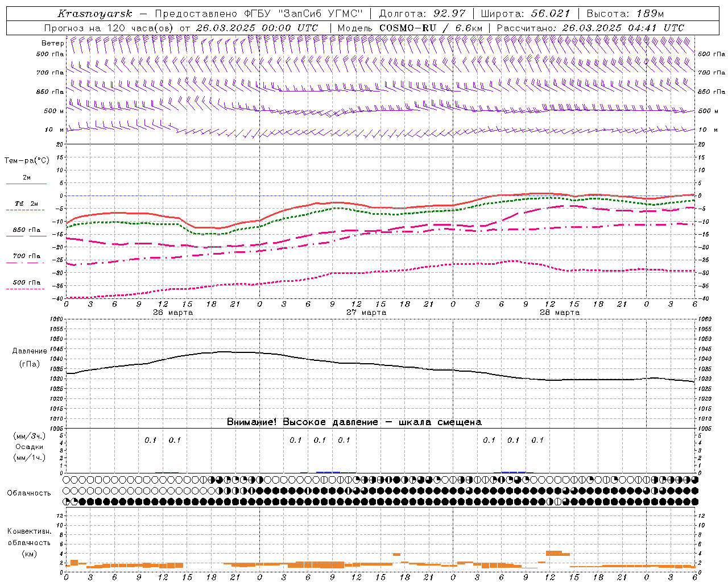The image size is (728, 582).
Task: Click the 'Тем-ра(°C)' temperature panel label
Action: point(27,161)
